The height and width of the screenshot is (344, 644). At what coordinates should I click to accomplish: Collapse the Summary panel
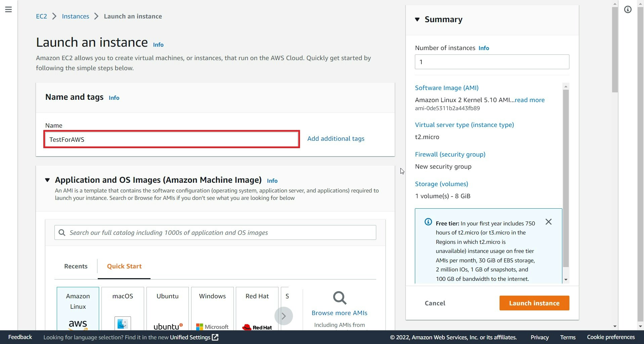417,19
